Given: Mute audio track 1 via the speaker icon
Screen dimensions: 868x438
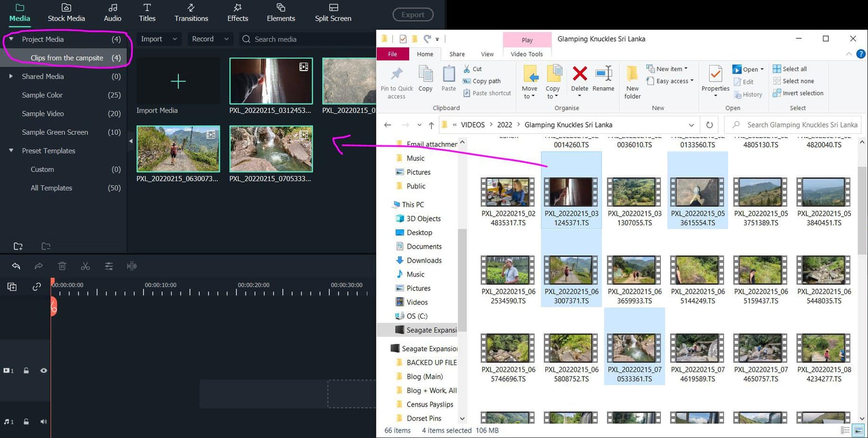Looking at the screenshot, I should coord(43,421).
